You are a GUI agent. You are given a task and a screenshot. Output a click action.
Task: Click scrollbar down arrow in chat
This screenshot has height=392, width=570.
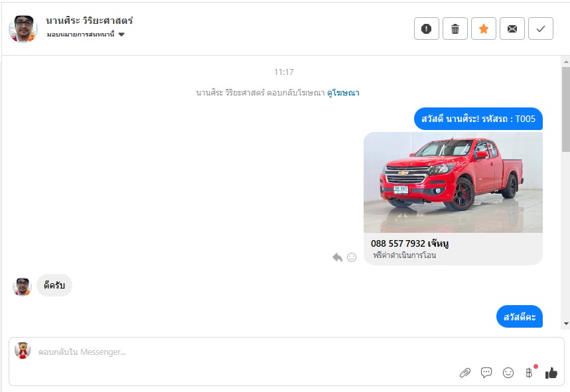566,324
